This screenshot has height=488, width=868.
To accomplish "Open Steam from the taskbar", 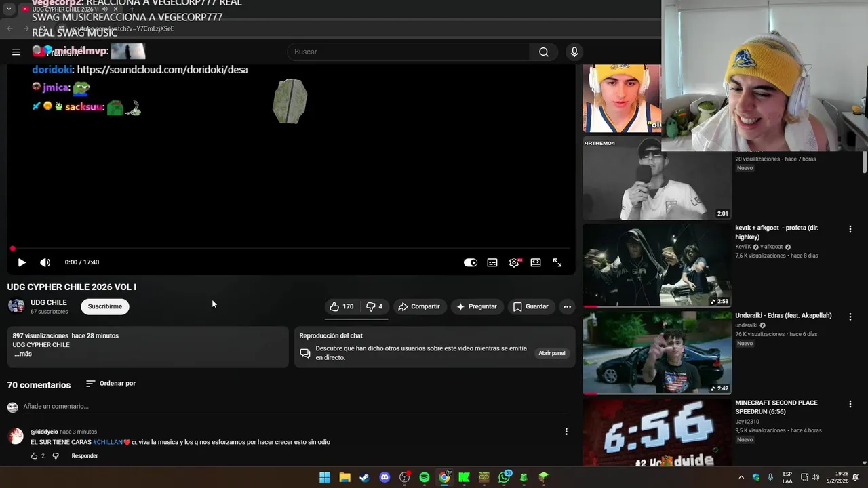I will 365,477.
